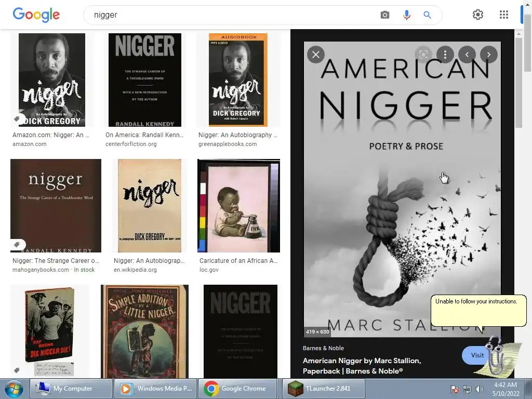Select the baby with ink bottle caricature thumbnail
Image resolution: width=532 pixels, height=399 pixels.
238,206
